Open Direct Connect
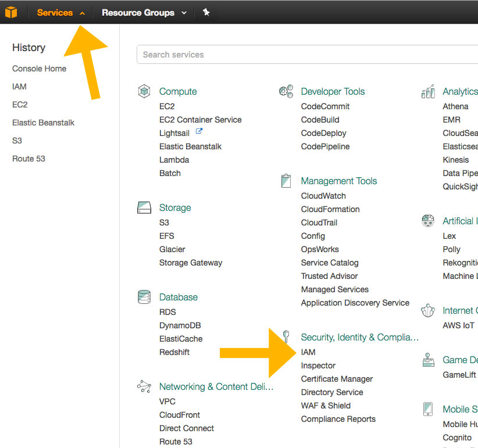This screenshot has height=448, width=478. coord(187,428)
